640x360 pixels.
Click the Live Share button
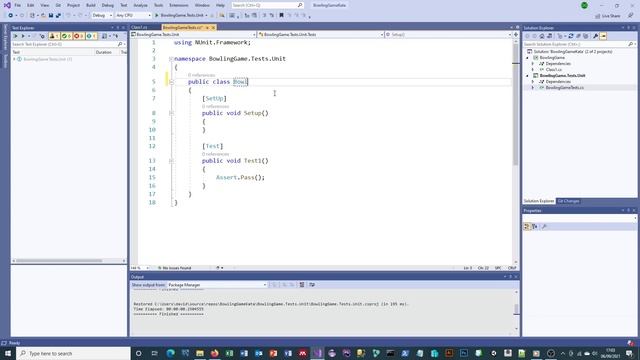coord(608,16)
